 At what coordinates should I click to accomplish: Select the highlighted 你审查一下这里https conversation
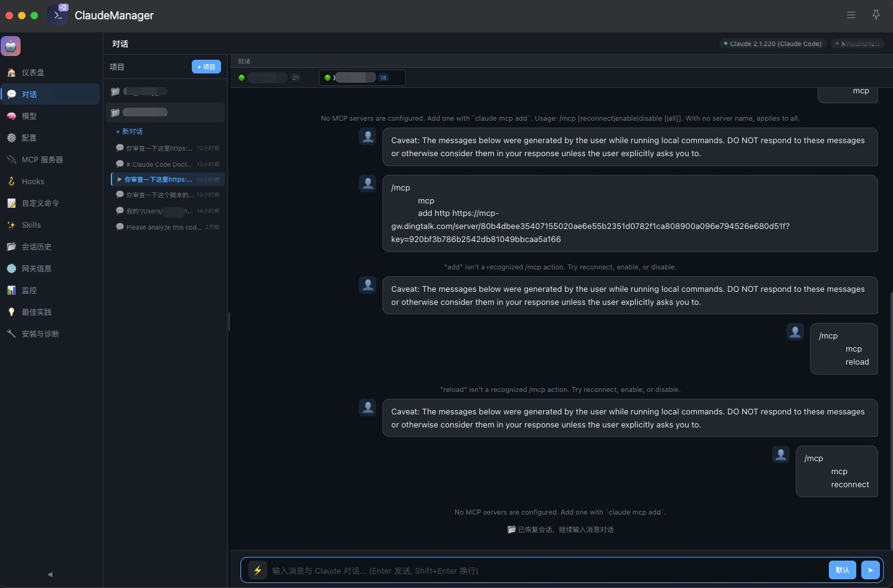coord(168,180)
